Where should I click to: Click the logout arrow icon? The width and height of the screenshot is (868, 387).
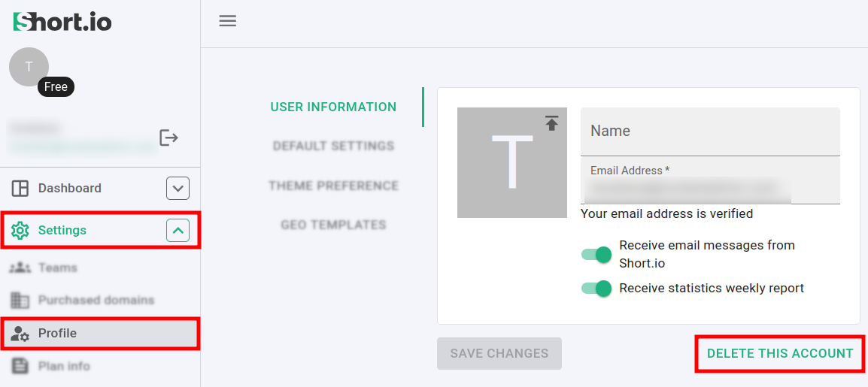(x=168, y=138)
